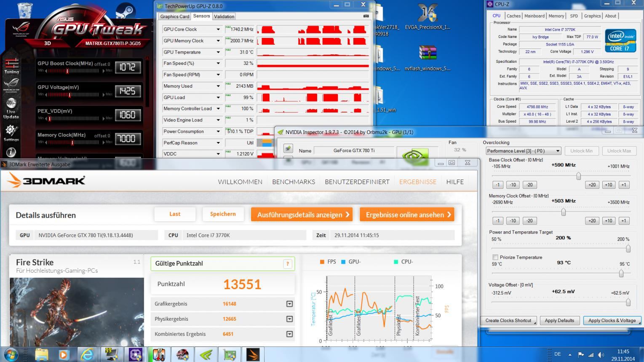The width and height of the screenshot is (644, 362).
Task: Expand the Grafikergebnis score details
Action: 289,304
